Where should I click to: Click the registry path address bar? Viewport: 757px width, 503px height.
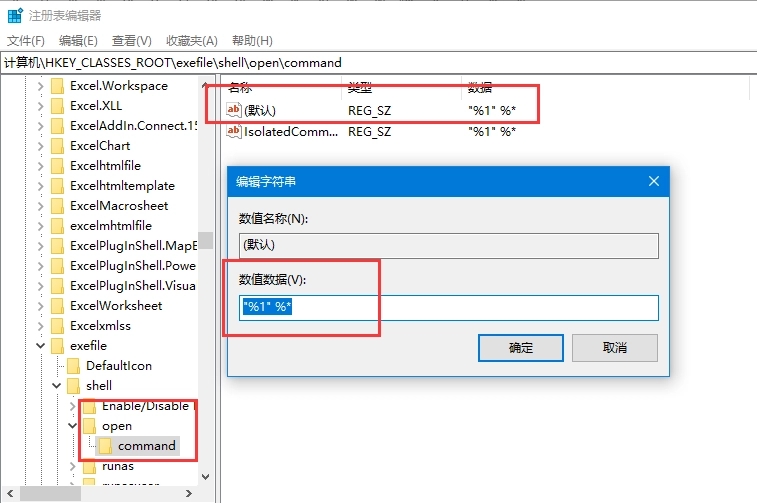coord(378,63)
